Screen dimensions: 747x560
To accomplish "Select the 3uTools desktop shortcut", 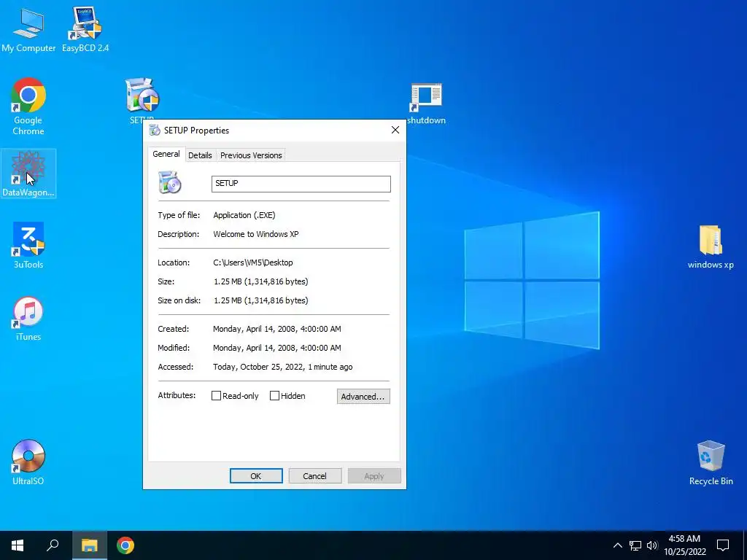I will [28, 245].
